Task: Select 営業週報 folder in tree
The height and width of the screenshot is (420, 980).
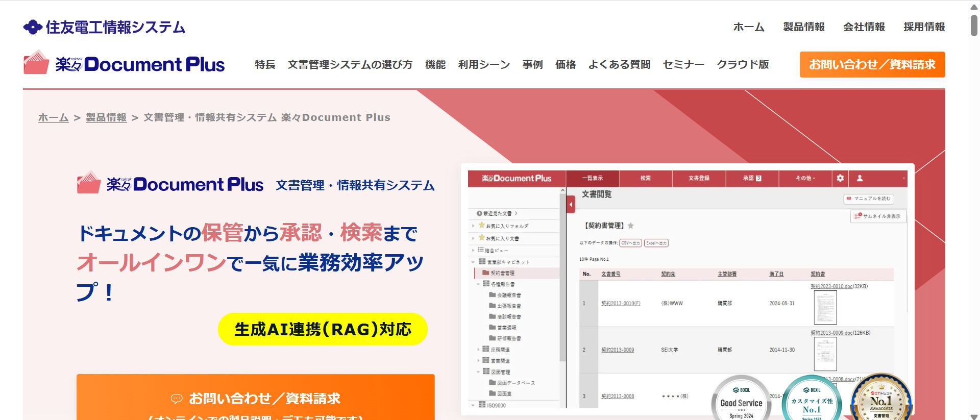Action: pyautogui.click(x=503, y=328)
